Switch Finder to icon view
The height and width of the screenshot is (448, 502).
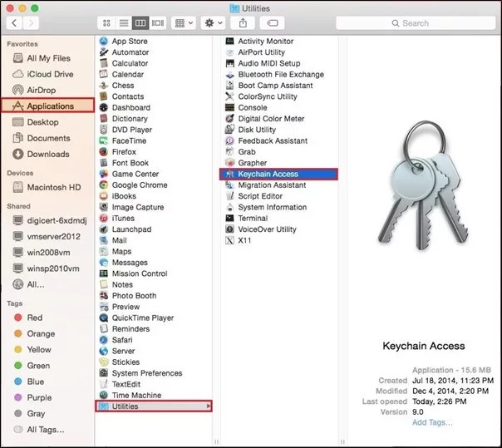pyautogui.click(x=106, y=23)
